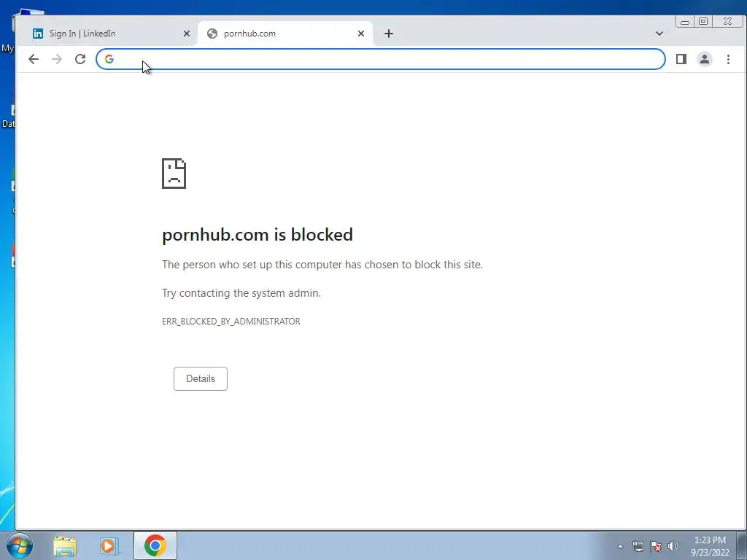
Task: Launch Windows Media Player from taskbar
Action: [x=109, y=545]
